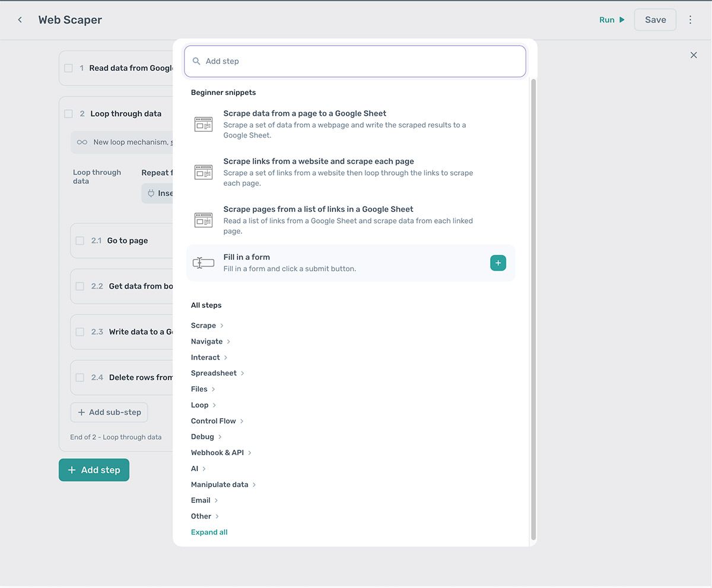This screenshot has height=588, width=712.
Task: Click the webpage icon for Scrape data to Google Sheet
Action: point(204,125)
